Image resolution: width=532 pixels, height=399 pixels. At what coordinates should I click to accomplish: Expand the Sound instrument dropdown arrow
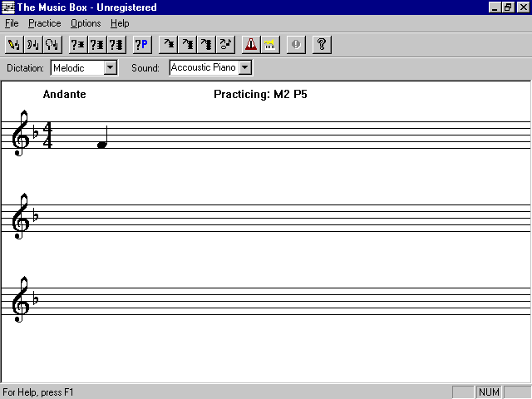(245, 67)
